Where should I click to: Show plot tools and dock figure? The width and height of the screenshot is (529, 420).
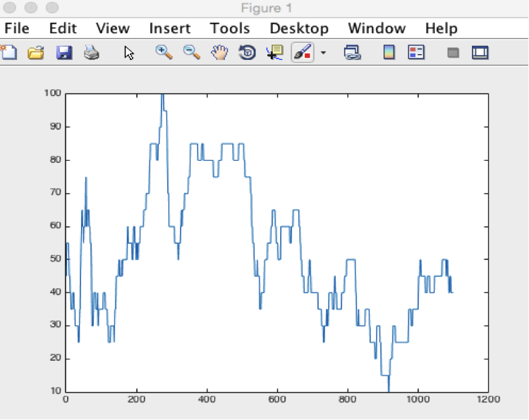480,52
